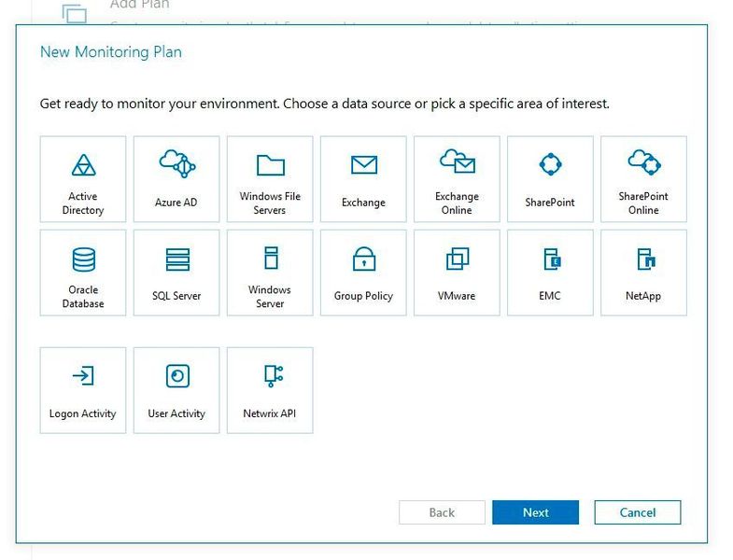Screen dimensions: 733x560
Task: Choose the EMC storage tile
Action: [x=550, y=273]
